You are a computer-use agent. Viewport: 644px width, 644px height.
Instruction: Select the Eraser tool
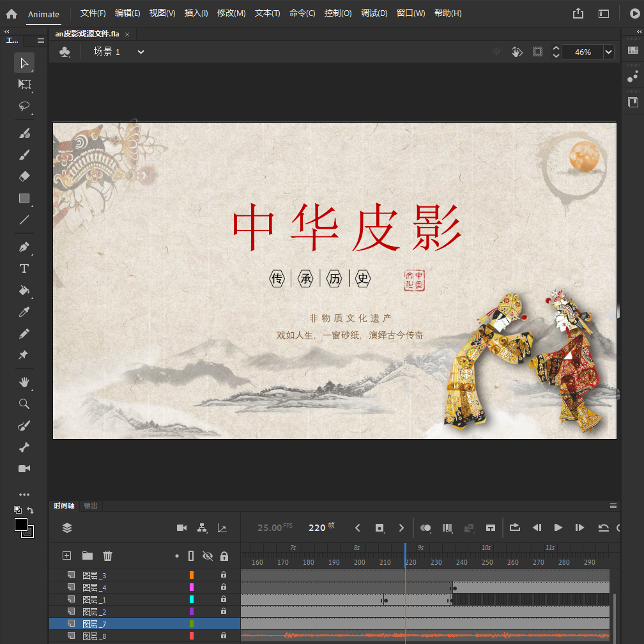[24, 176]
